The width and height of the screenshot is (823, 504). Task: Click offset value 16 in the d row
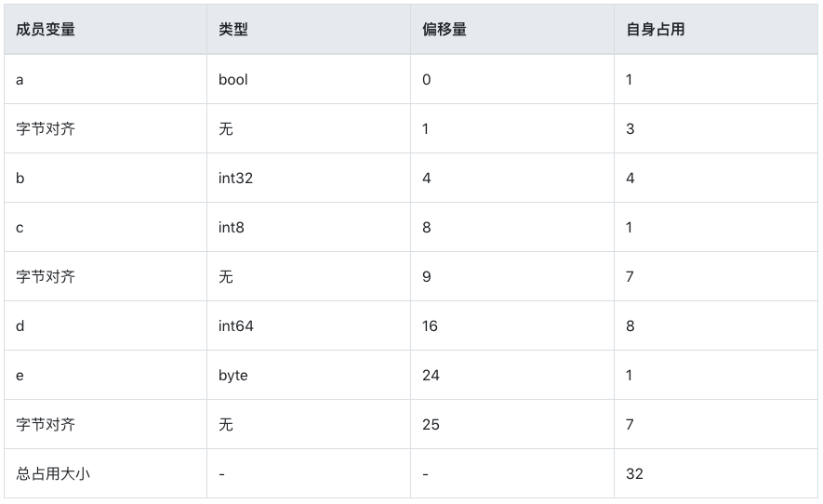click(x=430, y=326)
